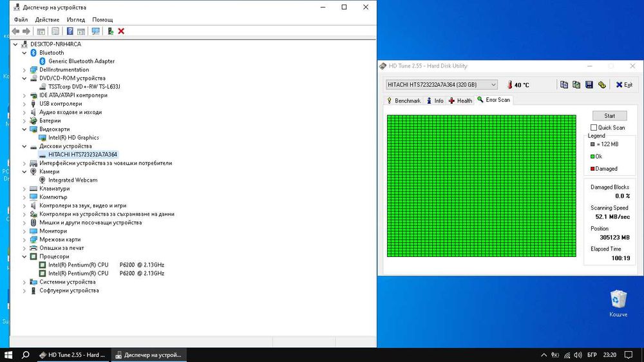Image resolution: width=644 pixels, height=362 pixels.
Task: Click the network icon in system tray
Action: (x=567, y=355)
